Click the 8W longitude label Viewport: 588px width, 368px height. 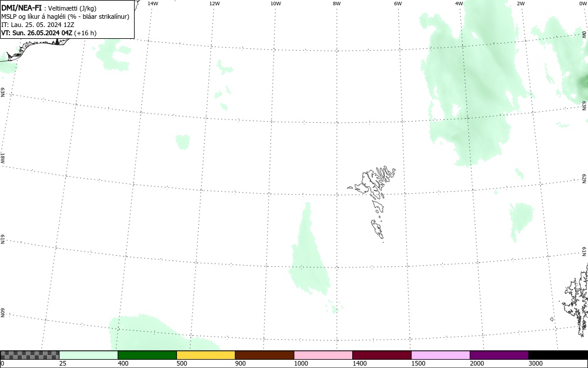coord(337,4)
